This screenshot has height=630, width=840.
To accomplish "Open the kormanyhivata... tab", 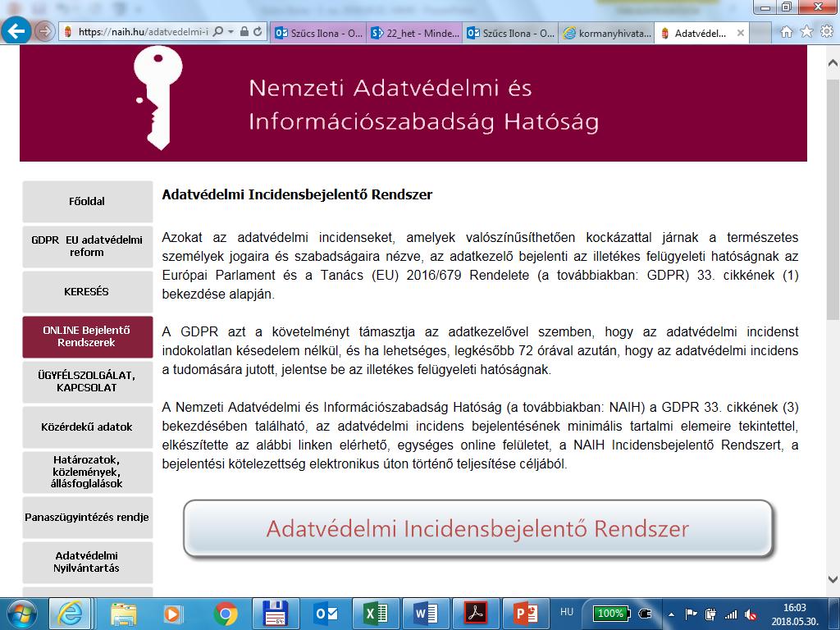I will pos(606,33).
